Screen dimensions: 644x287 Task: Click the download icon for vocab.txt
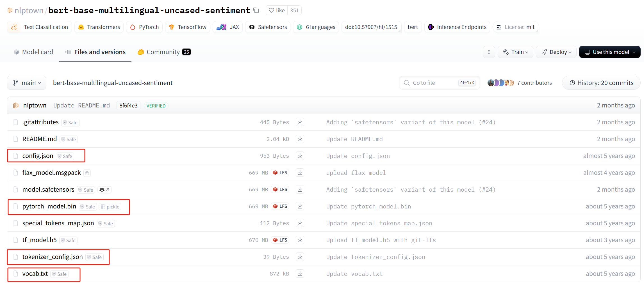point(300,274)
